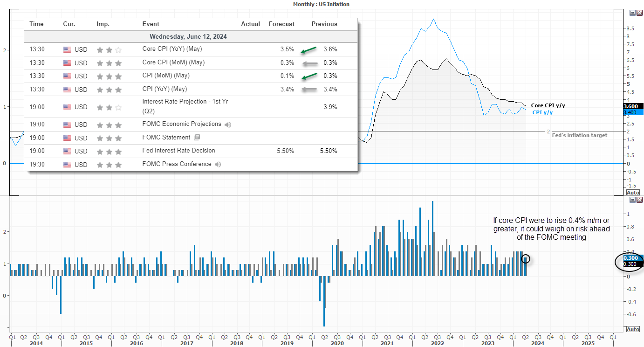Click the Core CPI y/y series label
Image resolution: width=644 pixels, height=347 pixels.
pyautogui.click(x=548, y=106)
